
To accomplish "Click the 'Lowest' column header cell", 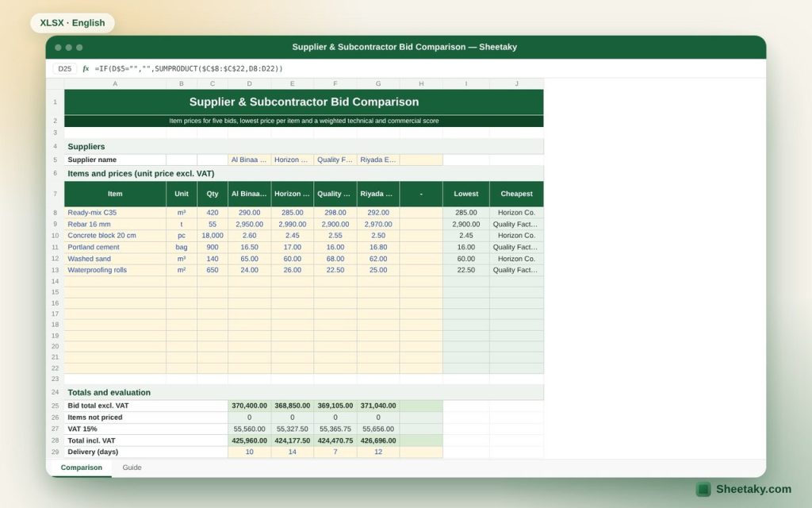I will tap(466, 194).
